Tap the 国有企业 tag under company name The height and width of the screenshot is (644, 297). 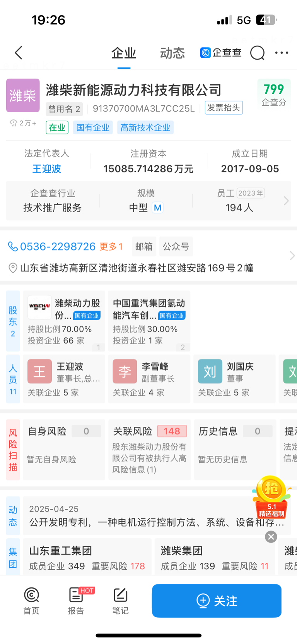(93, 127)
